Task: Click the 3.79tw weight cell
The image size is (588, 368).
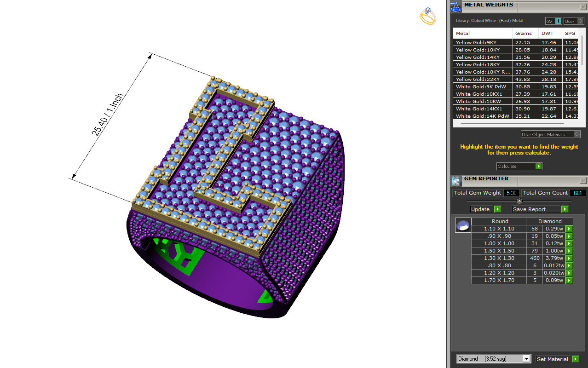Action: (x=554, y=258)
